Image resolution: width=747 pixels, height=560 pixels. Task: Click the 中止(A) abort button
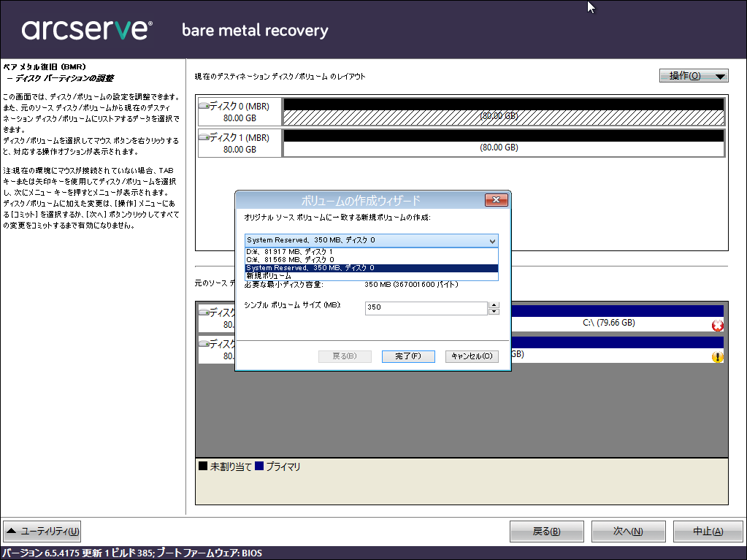[x=708, y=532]
